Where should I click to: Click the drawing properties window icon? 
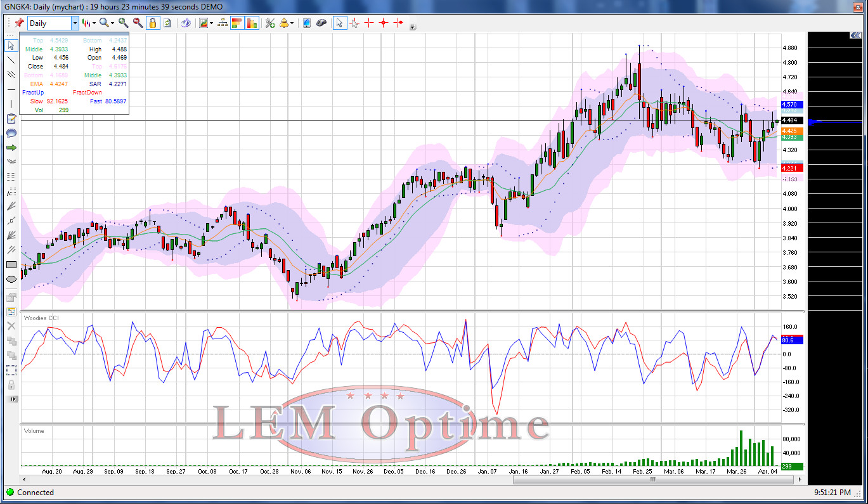click(x=11, y=311)
